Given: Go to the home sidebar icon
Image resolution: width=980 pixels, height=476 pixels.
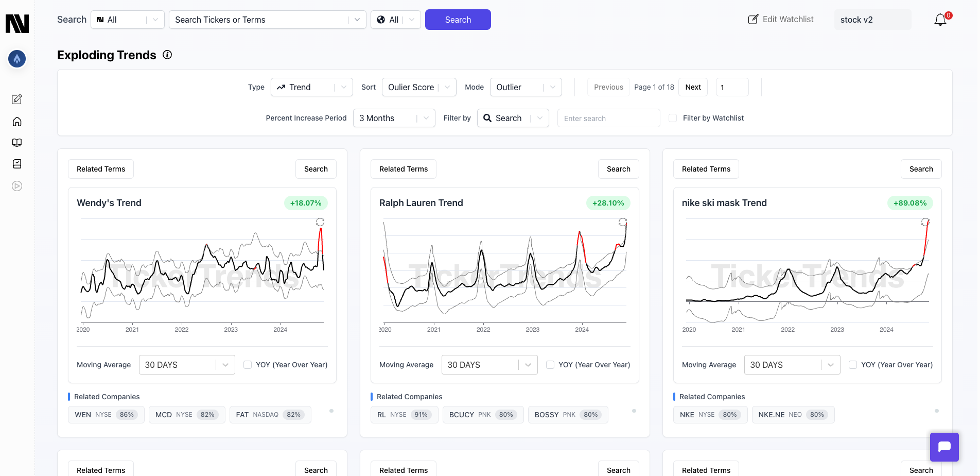Looking at the screenshot, I should tap(17, 122).
